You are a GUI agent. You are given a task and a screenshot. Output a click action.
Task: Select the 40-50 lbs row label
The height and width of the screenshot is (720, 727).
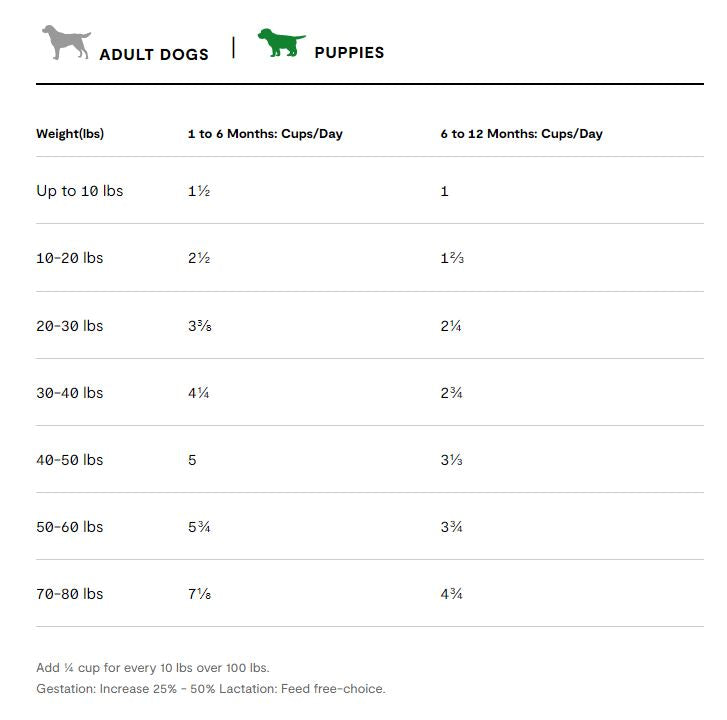[70, 460]
